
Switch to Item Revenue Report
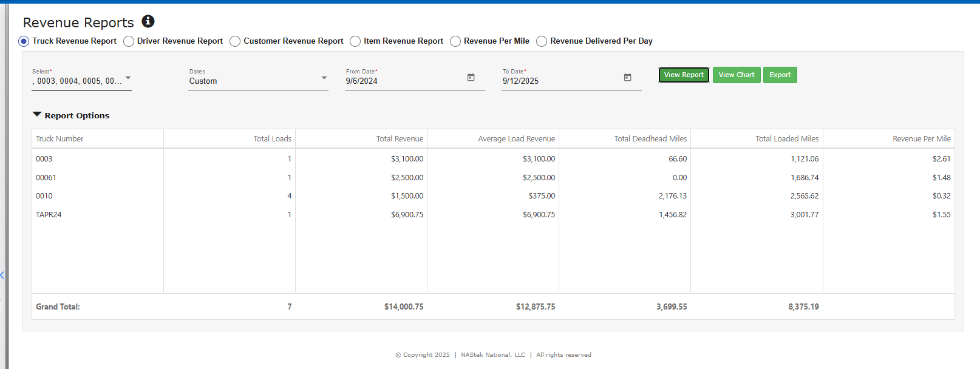355,41
